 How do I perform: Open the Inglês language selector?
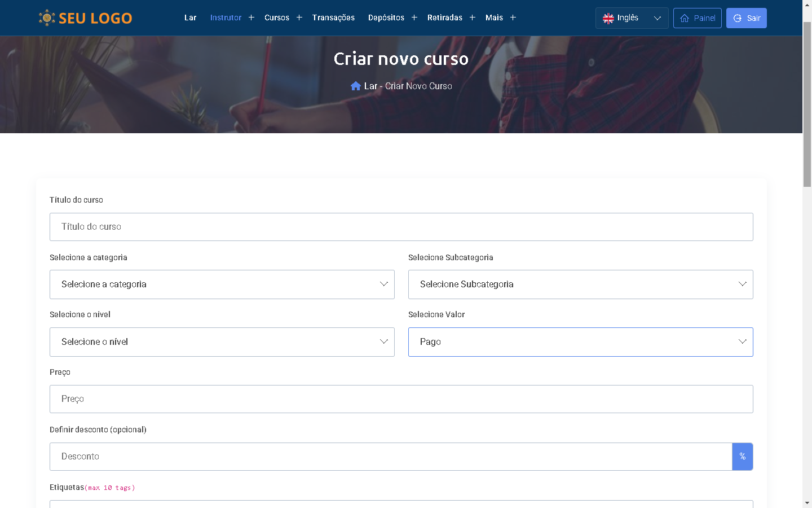point(632,18)
